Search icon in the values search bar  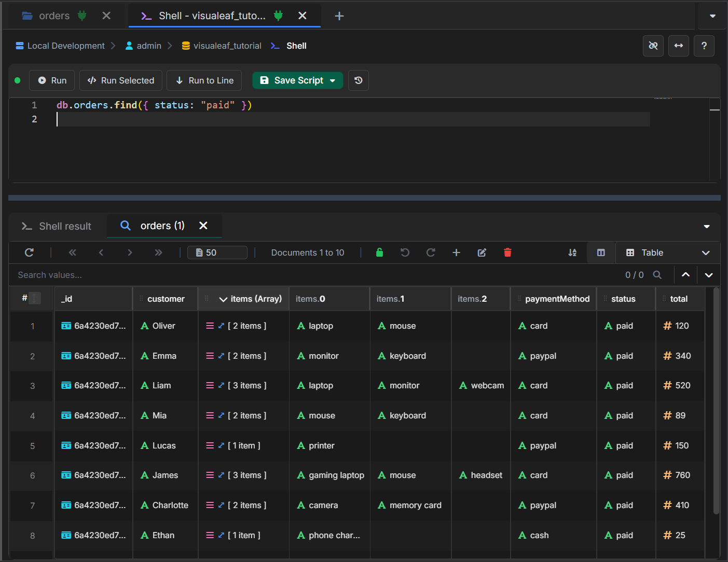point(657,275)
